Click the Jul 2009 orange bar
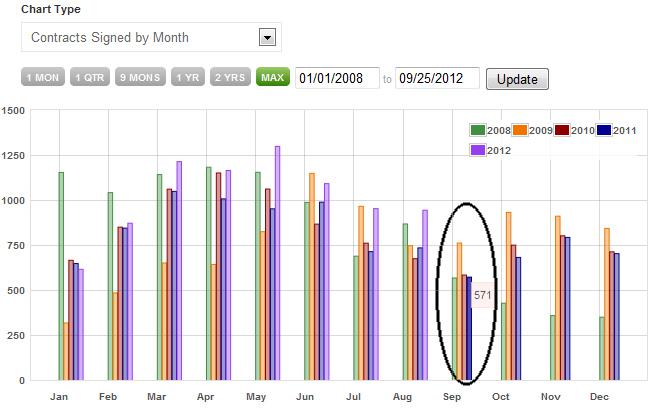 [x=361, y=293]
